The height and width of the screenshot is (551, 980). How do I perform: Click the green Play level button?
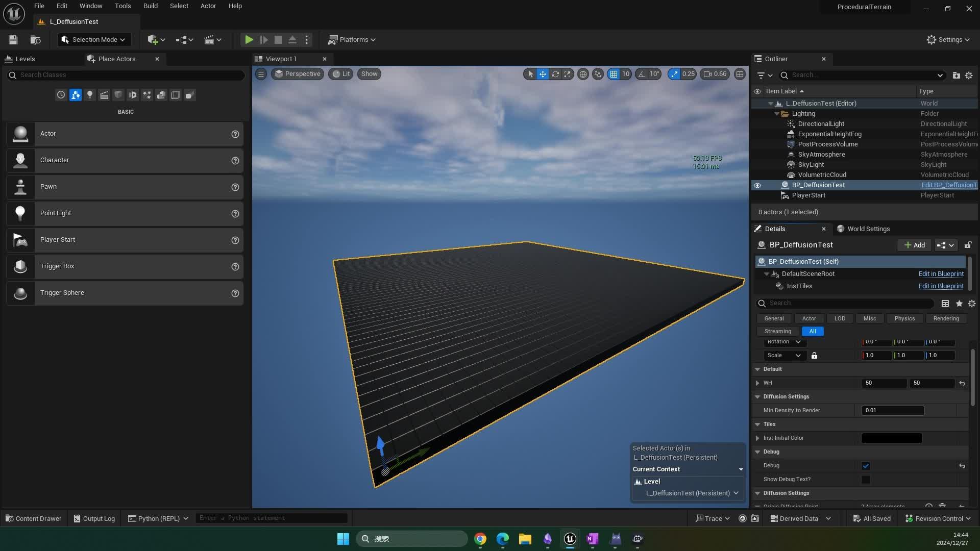[249, 39]
